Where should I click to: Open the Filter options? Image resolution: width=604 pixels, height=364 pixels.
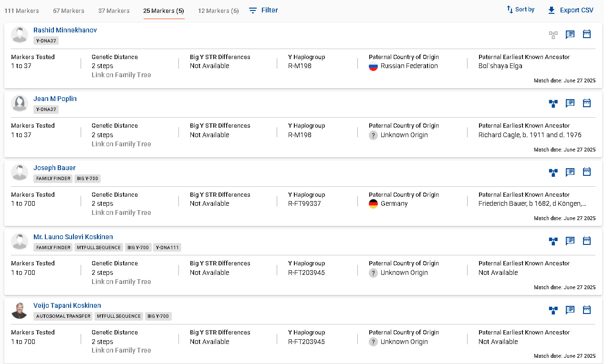click(263, 10)
